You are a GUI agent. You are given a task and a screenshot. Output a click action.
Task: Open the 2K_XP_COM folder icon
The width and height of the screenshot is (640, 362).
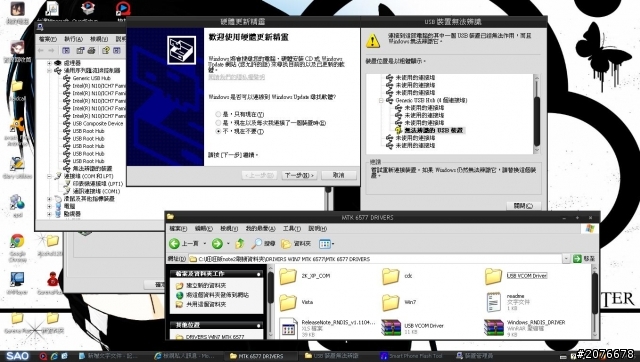coord(288,276)
